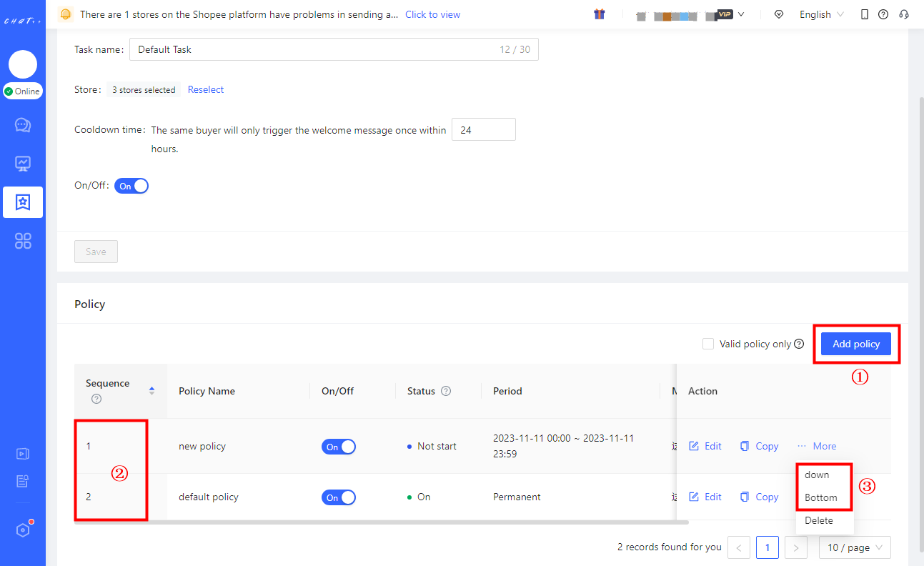924x566 pixels.
Task: Click the "Not start" status cell
Action: click(432, 446)
